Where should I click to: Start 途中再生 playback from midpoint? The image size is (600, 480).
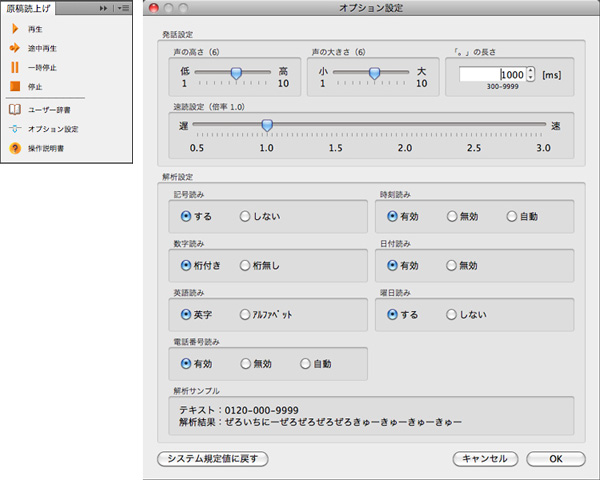coord(15,48)
